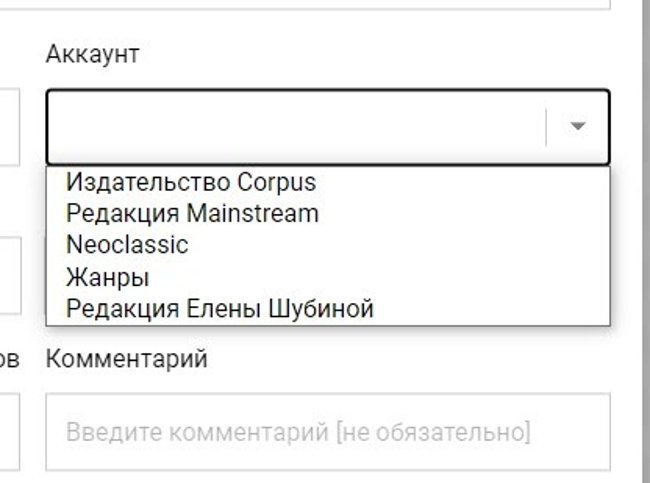The height and width of the screenshot is (483, 650).
Task: Focus the partially visible field left of Аккаунт
Action: tap(10, 126)
